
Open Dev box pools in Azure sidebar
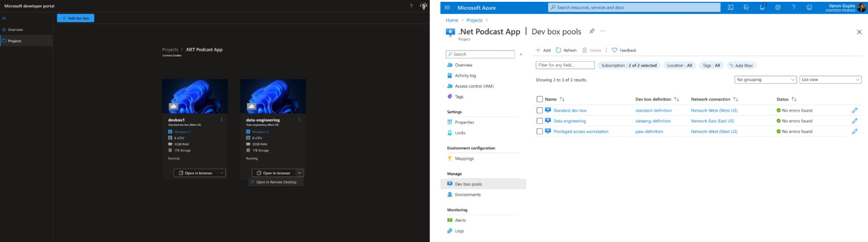(x=483, y=184)
